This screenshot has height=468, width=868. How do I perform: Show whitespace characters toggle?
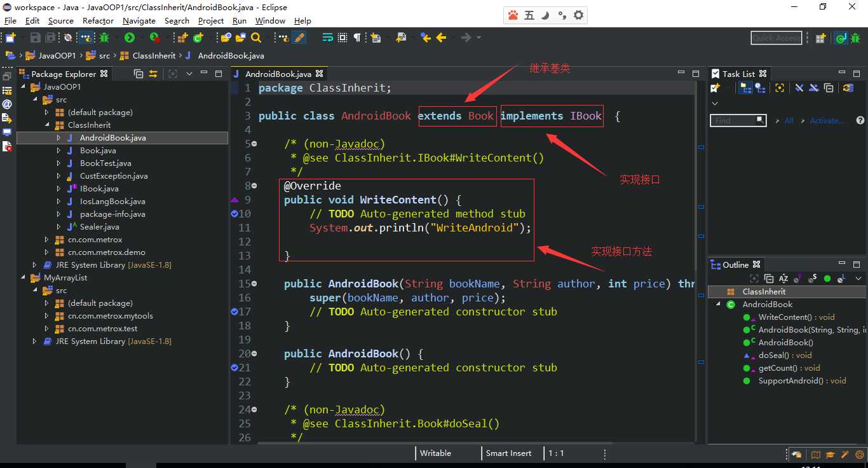[357, 38]
